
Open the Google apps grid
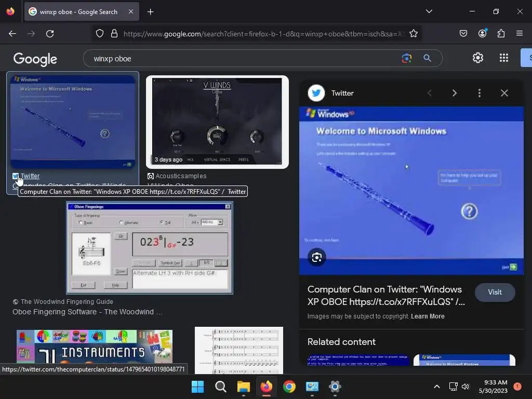pos(504,58)
